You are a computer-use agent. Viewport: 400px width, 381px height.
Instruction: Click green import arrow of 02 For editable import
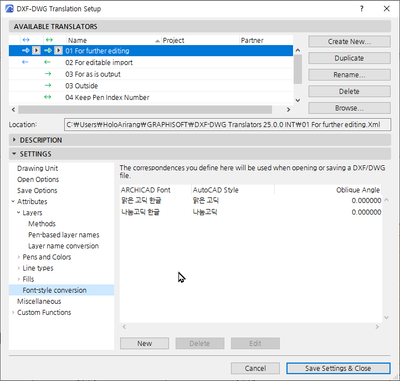tap(47, 62)
